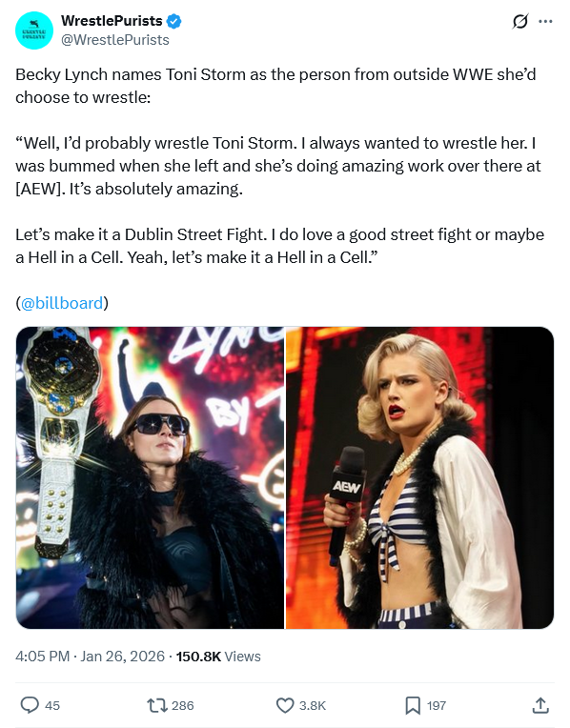Click the WrestlePurists display name

112,21
